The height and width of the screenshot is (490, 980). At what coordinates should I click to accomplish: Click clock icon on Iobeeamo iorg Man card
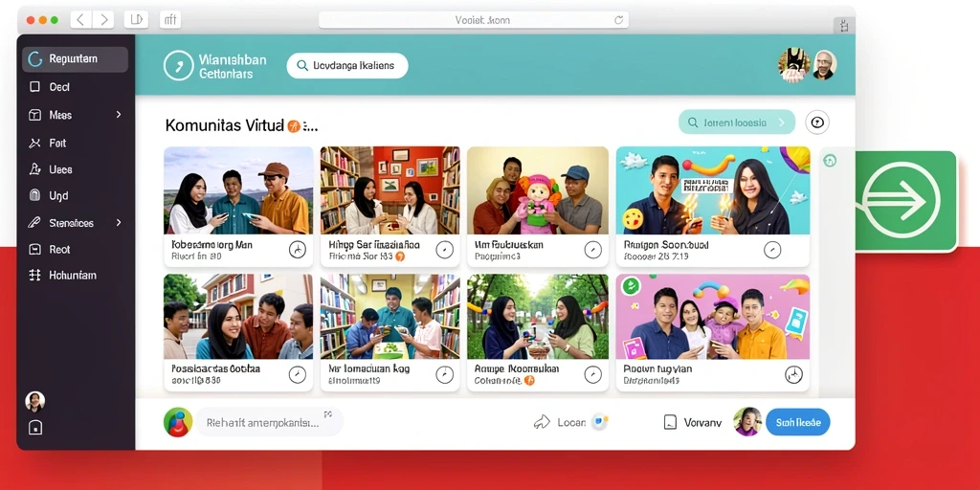pos(298,250)
